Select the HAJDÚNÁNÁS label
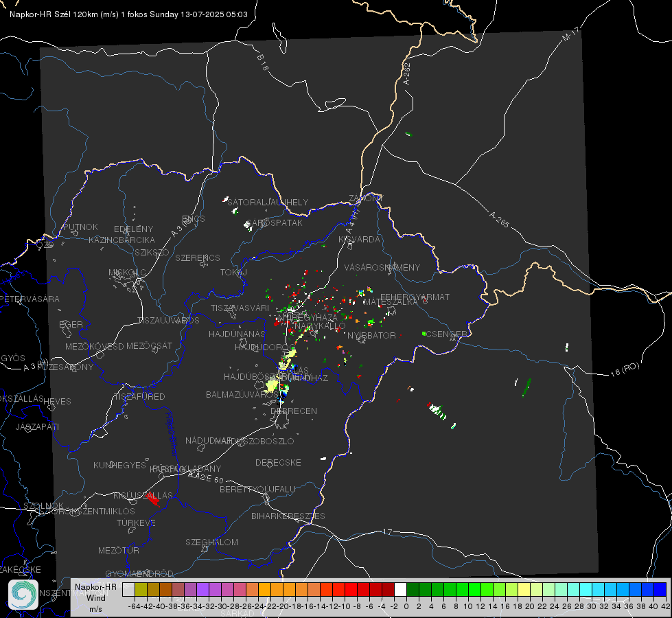Image resolution: width=672 pixels, height=618 pixels. [237, 334]
